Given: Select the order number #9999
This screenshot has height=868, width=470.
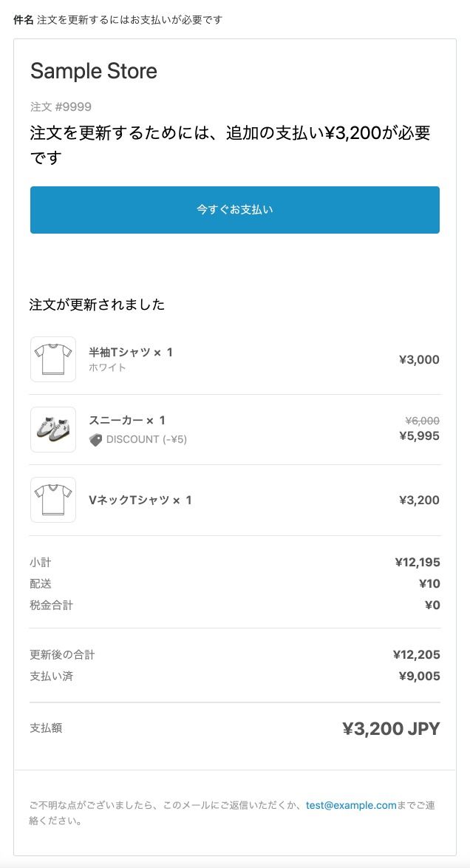Looking at the screenshot, I should pos(61,106).
